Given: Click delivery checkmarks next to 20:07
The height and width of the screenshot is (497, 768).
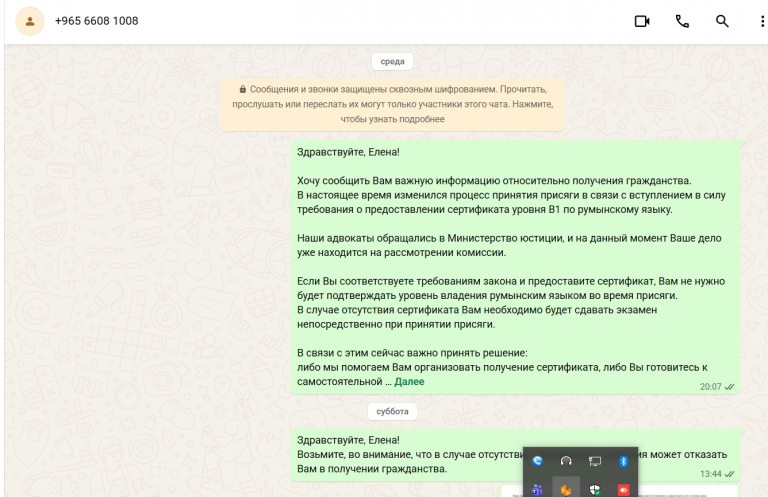Looking at the screenshot, I should pos(729,387).
